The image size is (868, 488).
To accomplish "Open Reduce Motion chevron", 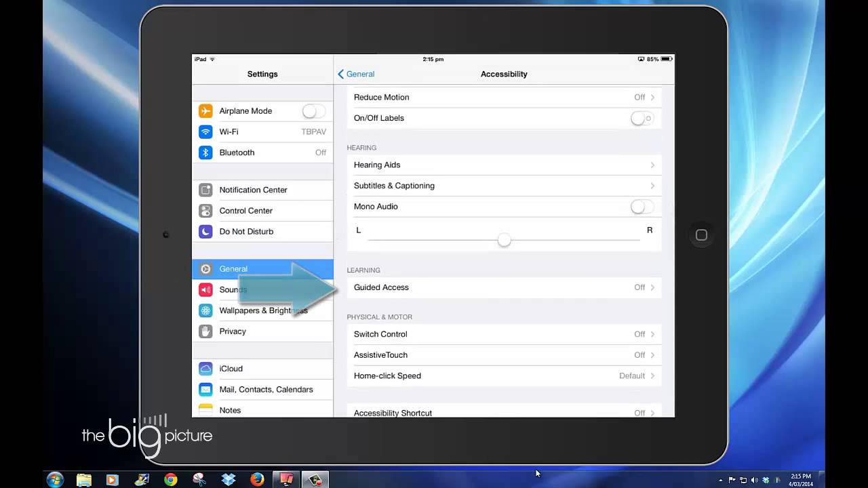I will (x=652, y=98).
